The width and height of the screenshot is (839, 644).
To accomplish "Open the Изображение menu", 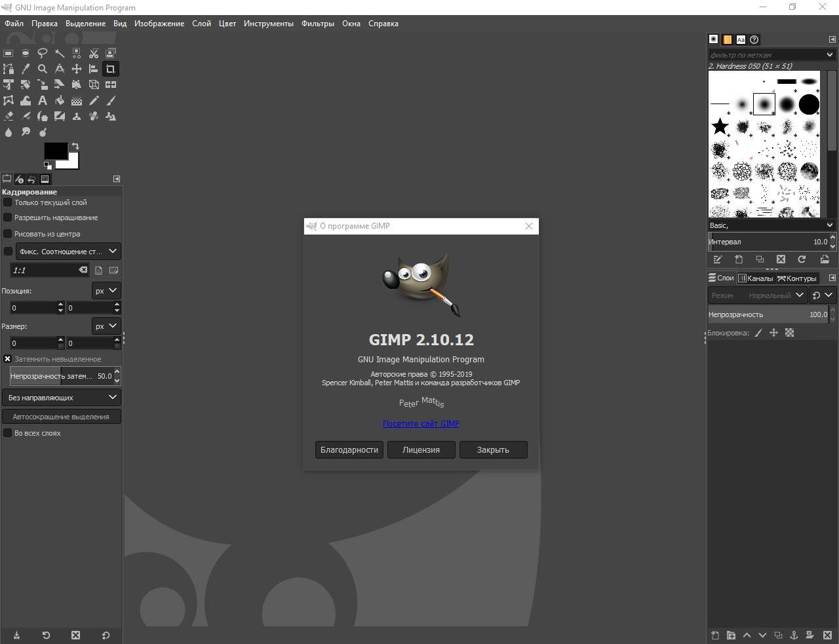I will coord(159,23).
